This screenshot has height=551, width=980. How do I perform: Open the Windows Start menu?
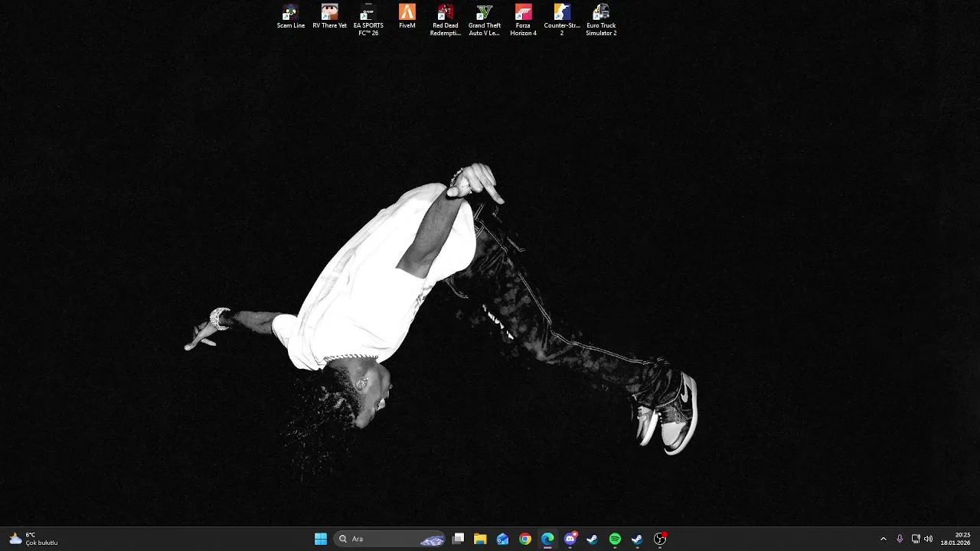[x=321, y=539]
